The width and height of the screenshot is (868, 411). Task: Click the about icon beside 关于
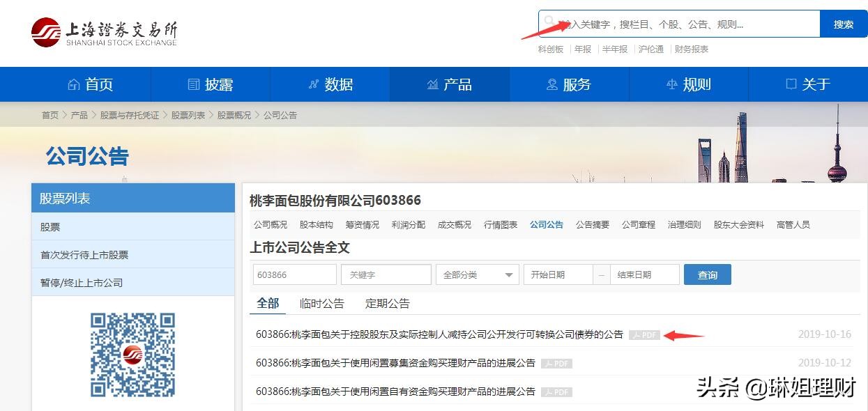tap(790, 84)
